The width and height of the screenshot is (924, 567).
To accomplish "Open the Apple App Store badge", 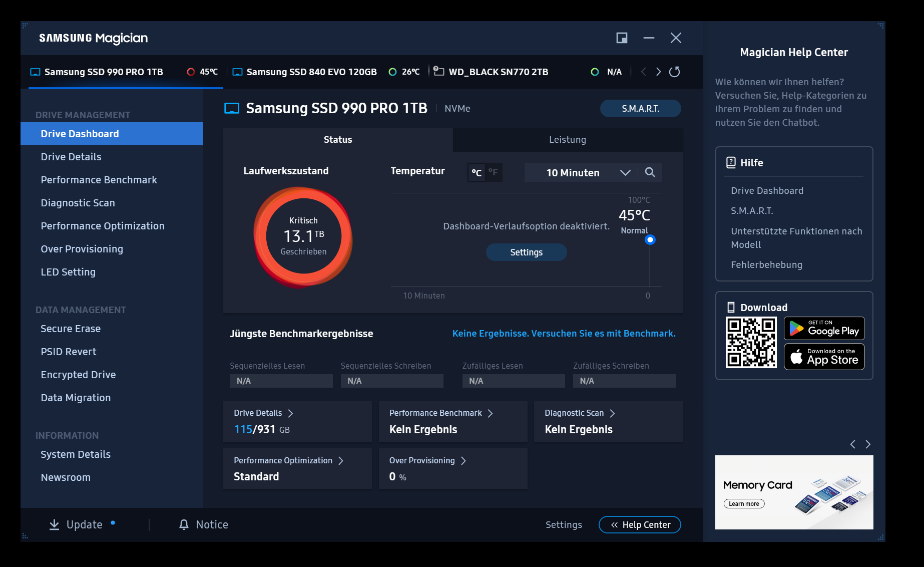I will pos(824,357).
